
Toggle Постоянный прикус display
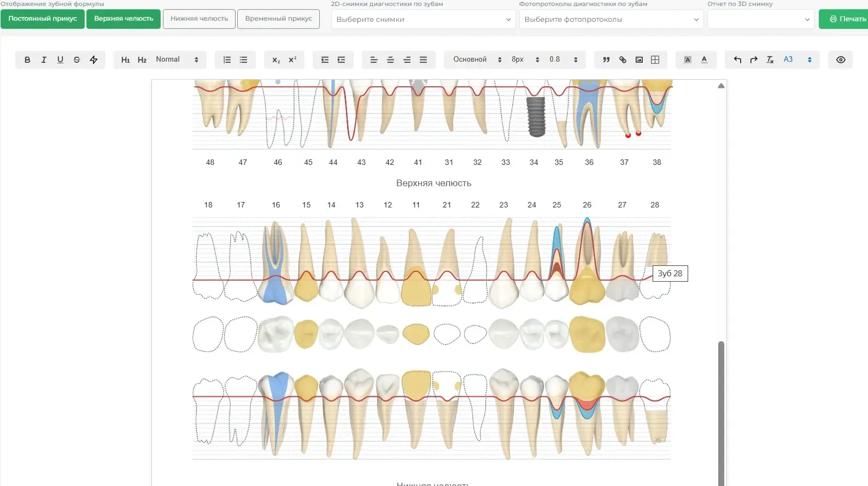43,19
